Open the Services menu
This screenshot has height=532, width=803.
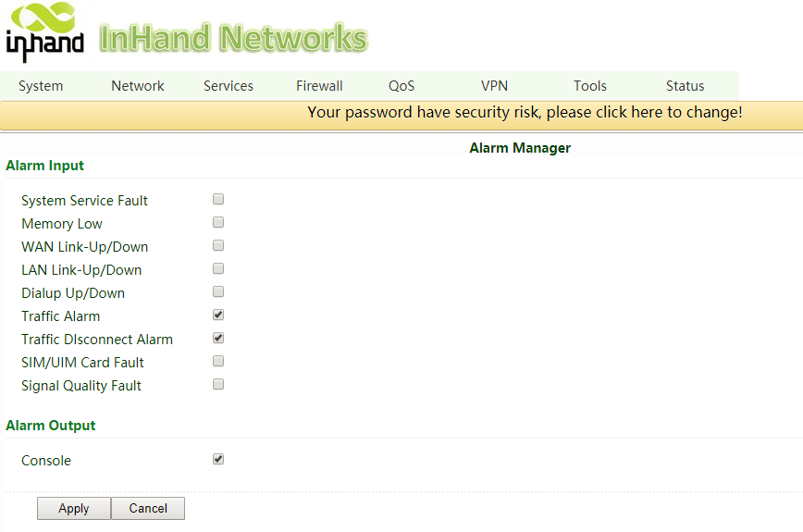(x=229, y=86)
